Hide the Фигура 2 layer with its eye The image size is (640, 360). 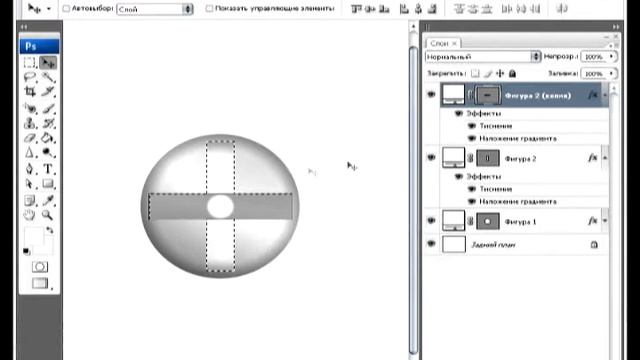click(431, 158)
